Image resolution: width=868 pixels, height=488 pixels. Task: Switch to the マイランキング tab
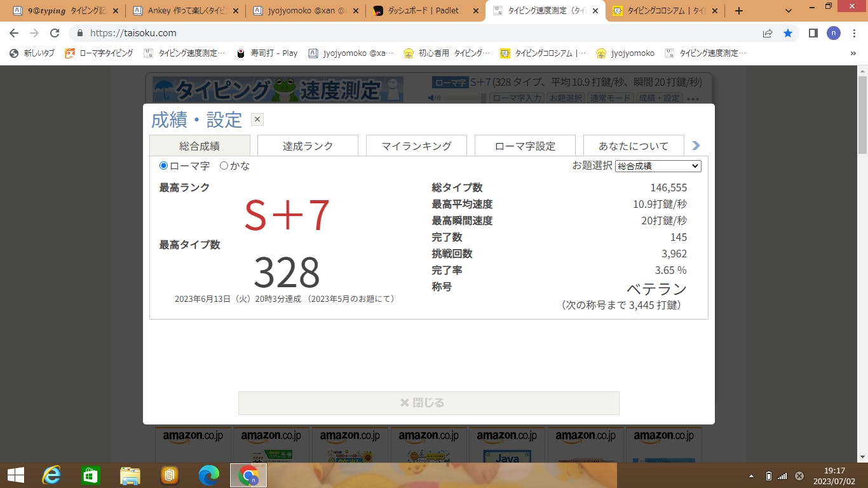click(x=416, y=146)
